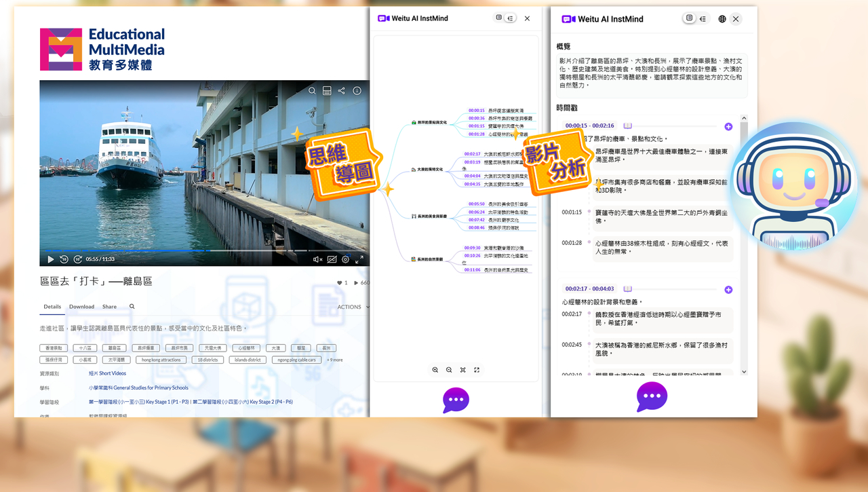Click the timestamps scrollbar up arrow
868x492 pixels.
744,119
